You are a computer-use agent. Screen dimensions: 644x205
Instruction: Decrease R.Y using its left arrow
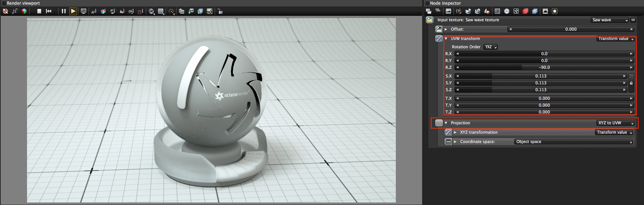(457, 61)
